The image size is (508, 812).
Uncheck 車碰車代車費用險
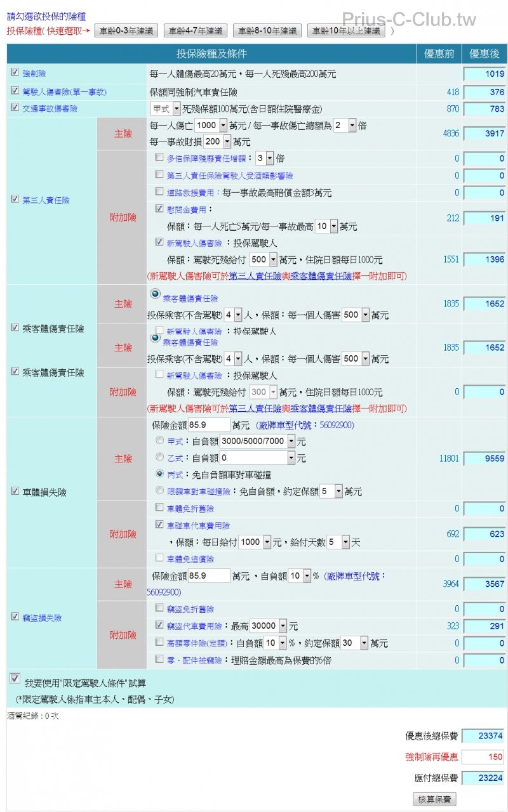pos(159,525)
